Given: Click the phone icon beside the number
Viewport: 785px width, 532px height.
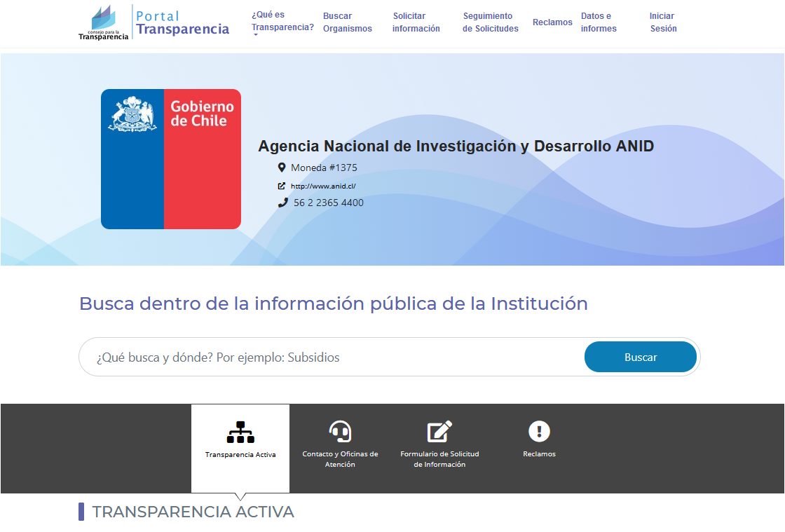Looking at the screenshot, I should pos(283,203).
